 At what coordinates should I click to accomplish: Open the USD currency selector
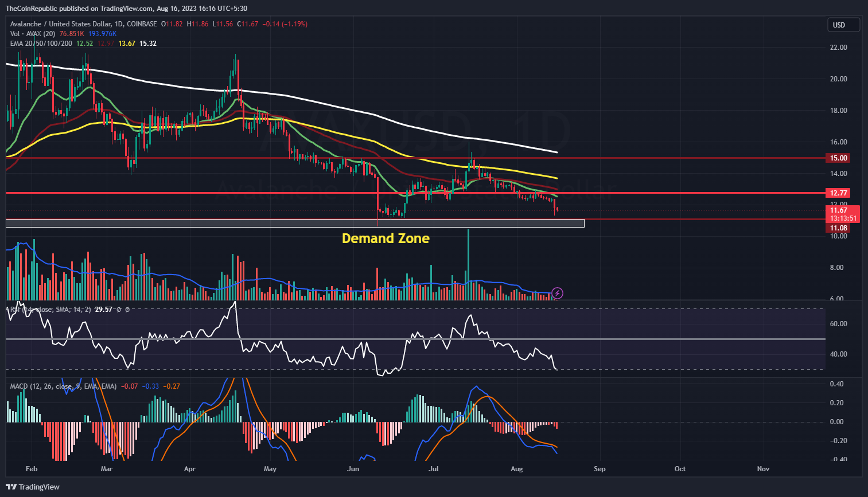[x=843, y=25]
